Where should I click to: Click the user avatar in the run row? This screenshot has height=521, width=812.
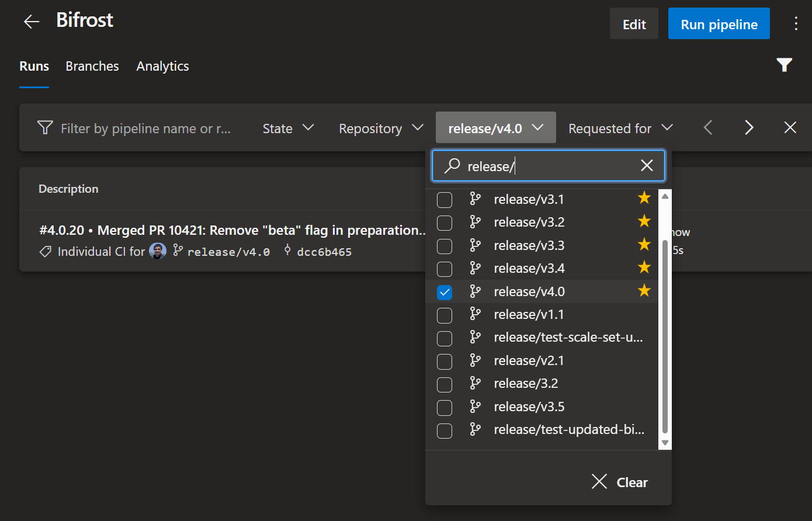(158, 251)
